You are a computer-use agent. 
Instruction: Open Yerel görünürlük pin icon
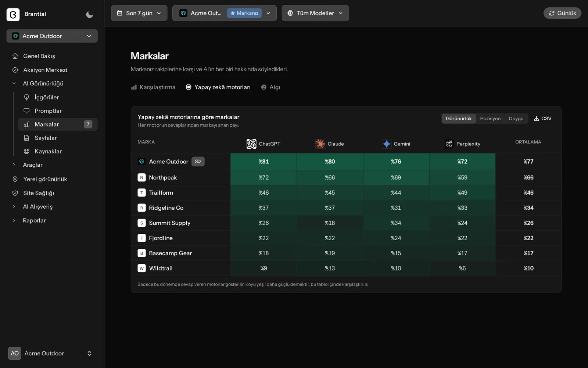coord(15,179)
